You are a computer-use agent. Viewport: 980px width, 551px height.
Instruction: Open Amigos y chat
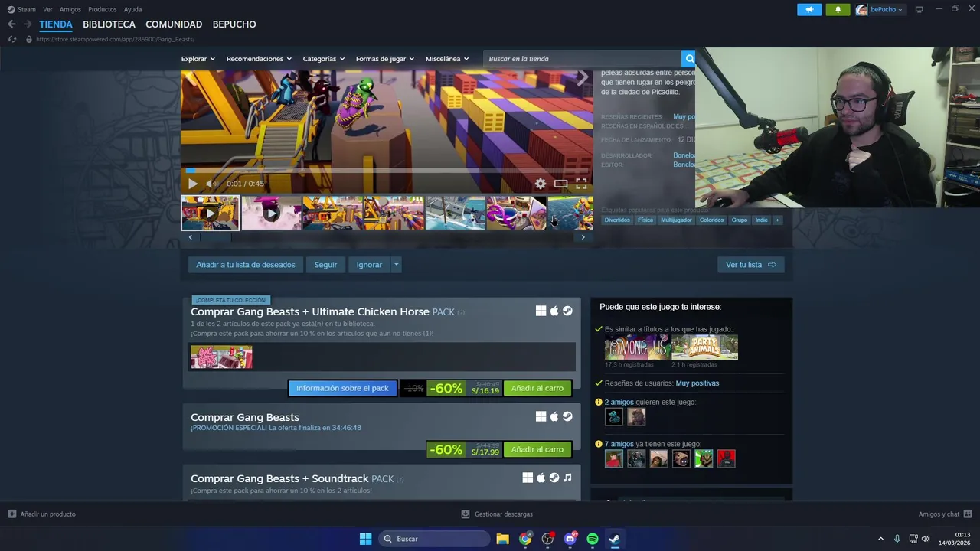(x=945, y=514)
